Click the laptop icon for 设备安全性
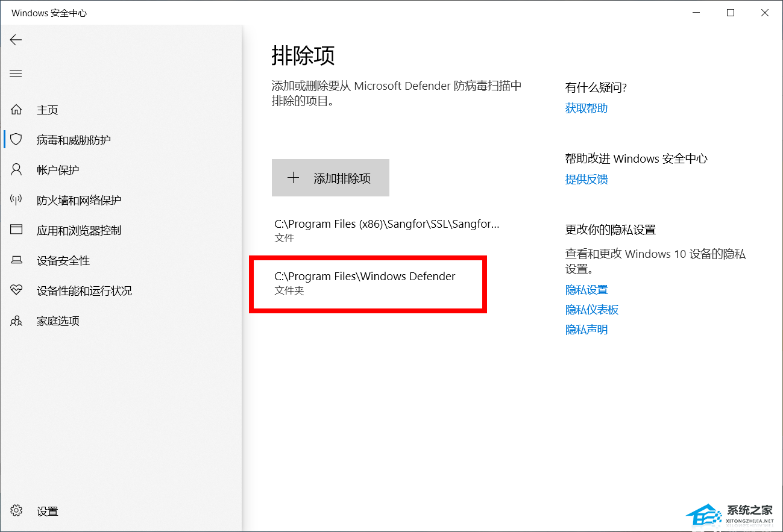Viewport: 783px width, 532px height. tap(16, 260)
